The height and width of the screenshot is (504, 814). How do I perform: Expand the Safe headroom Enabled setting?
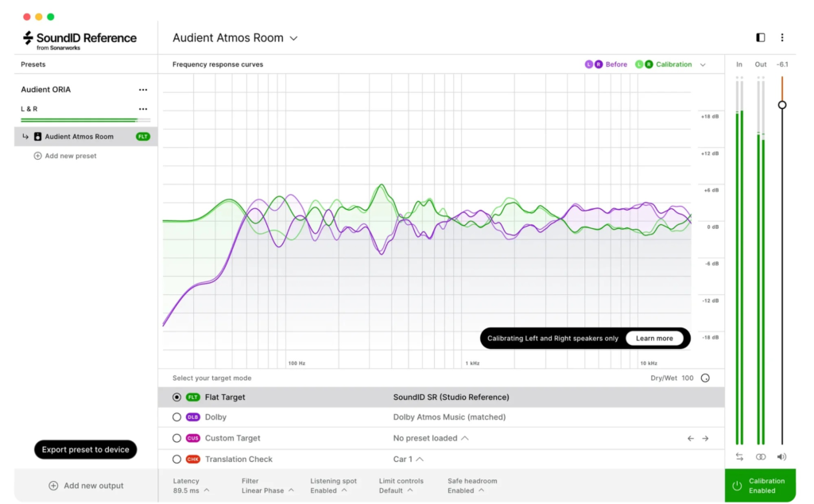[x=472, y=486]
